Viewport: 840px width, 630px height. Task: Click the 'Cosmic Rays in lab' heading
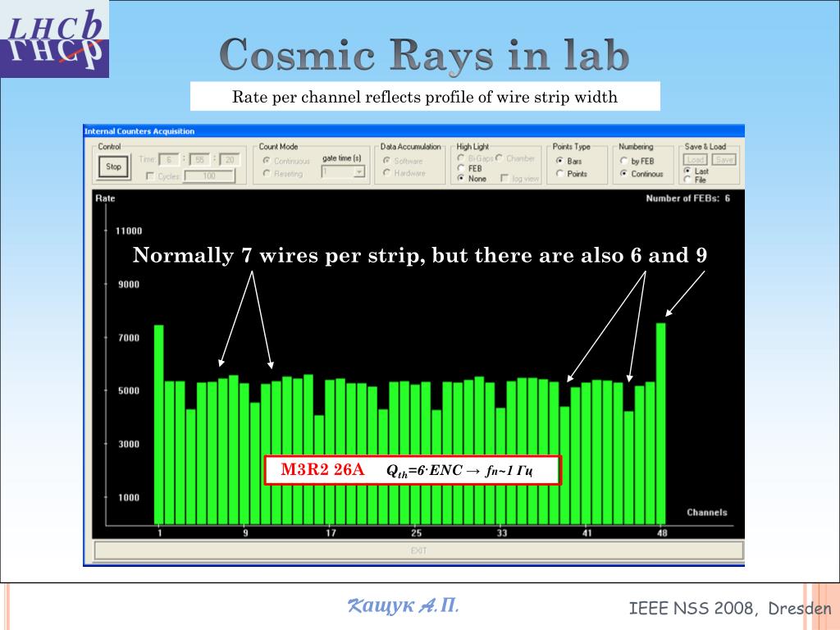(424, 55)
